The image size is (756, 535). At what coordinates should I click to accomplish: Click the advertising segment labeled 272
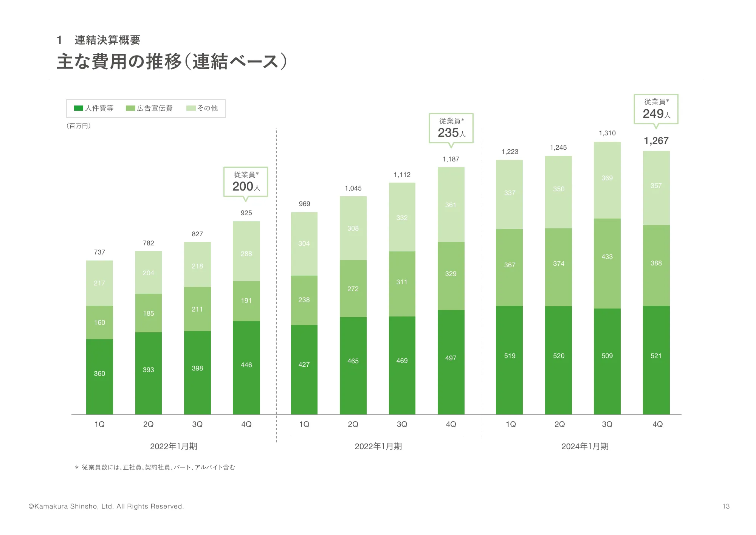coord(353,288)
